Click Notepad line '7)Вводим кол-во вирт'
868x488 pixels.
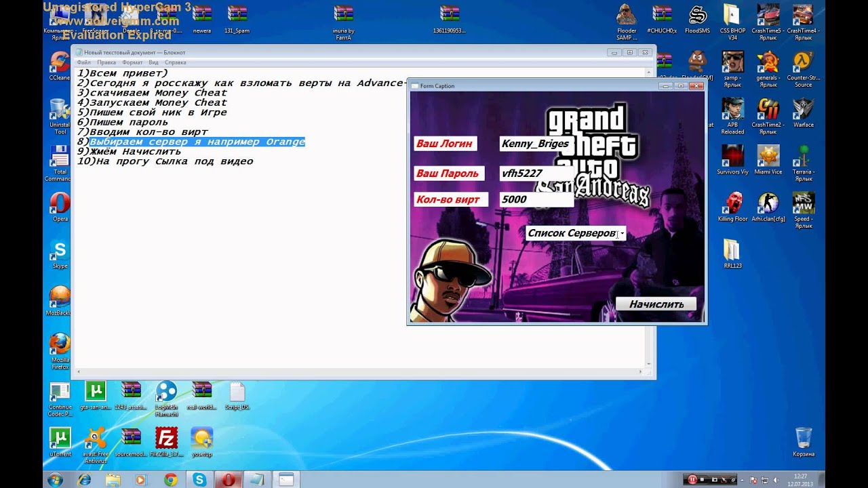coord(142,132)
